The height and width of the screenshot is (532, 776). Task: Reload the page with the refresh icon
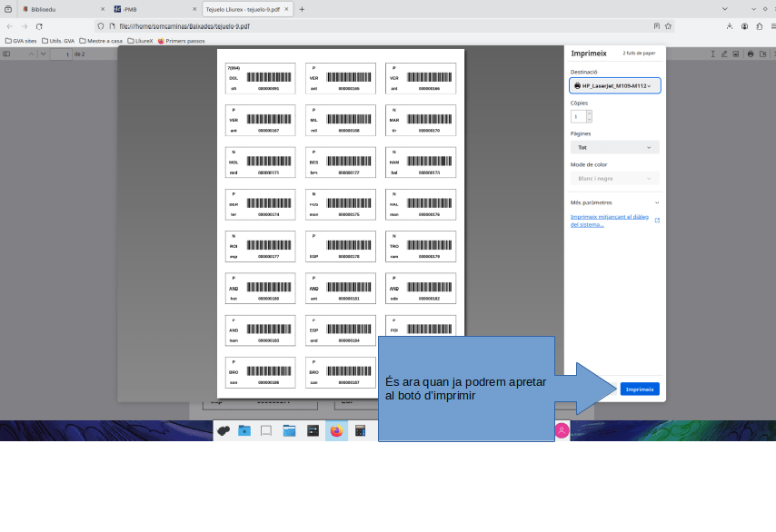[x=39, y=26]
